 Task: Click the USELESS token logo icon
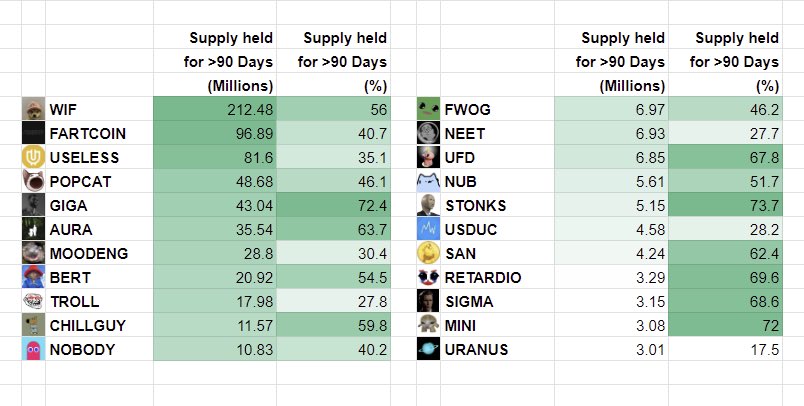[x=33, y=157]
